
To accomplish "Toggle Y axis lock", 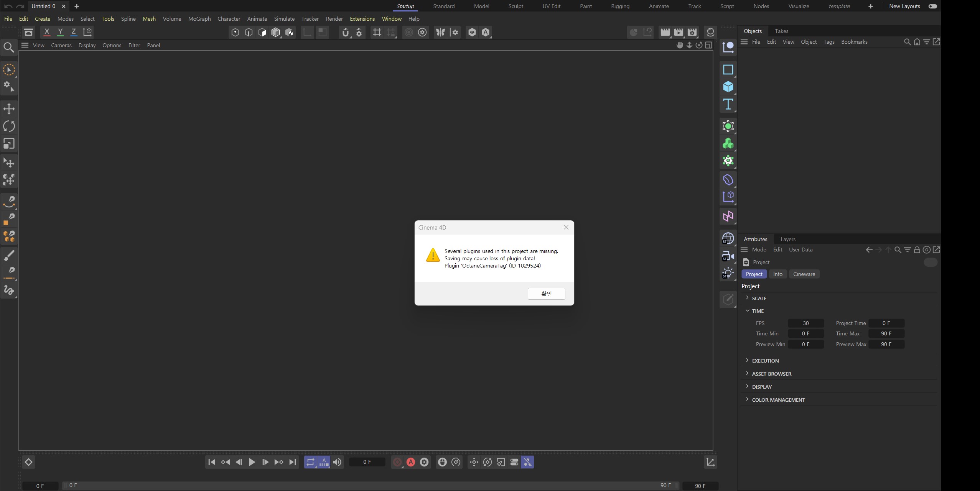I will 60,32.
